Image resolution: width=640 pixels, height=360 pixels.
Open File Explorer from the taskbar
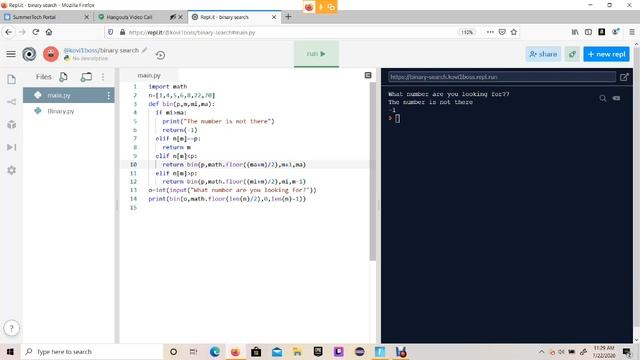pos(297,352)
